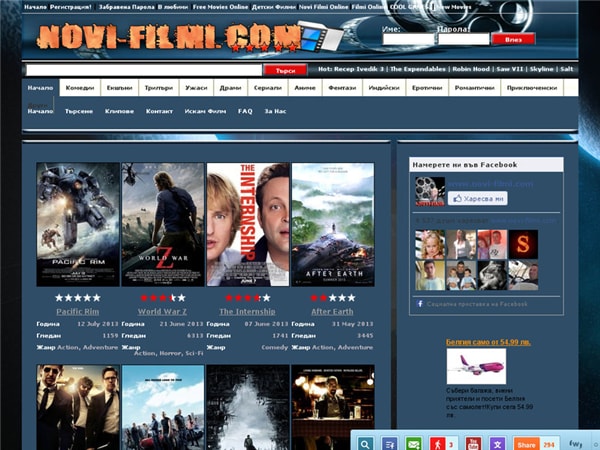Image resolution: width=600 pixels, height=450 pixels.
Task: Open the hot link Recep Ivedik 3
Action: coord(359,69)
